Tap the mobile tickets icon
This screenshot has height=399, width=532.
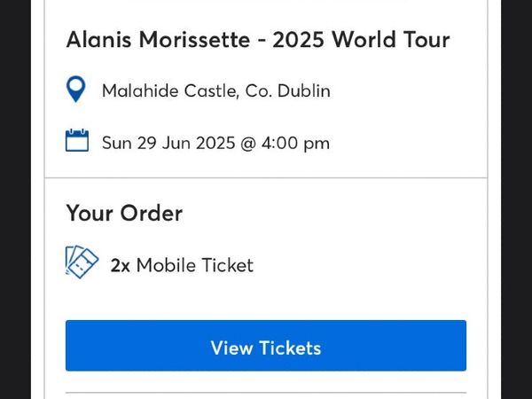82,262
